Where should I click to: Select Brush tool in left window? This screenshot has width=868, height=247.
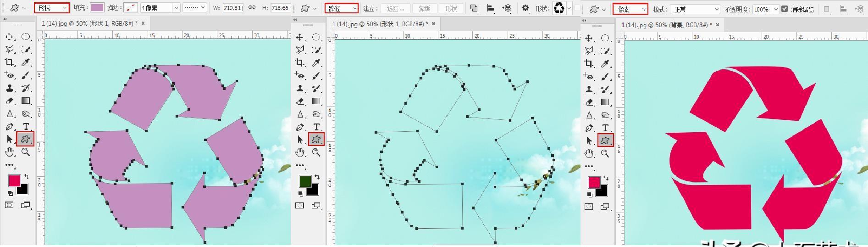tap(26, 75)
